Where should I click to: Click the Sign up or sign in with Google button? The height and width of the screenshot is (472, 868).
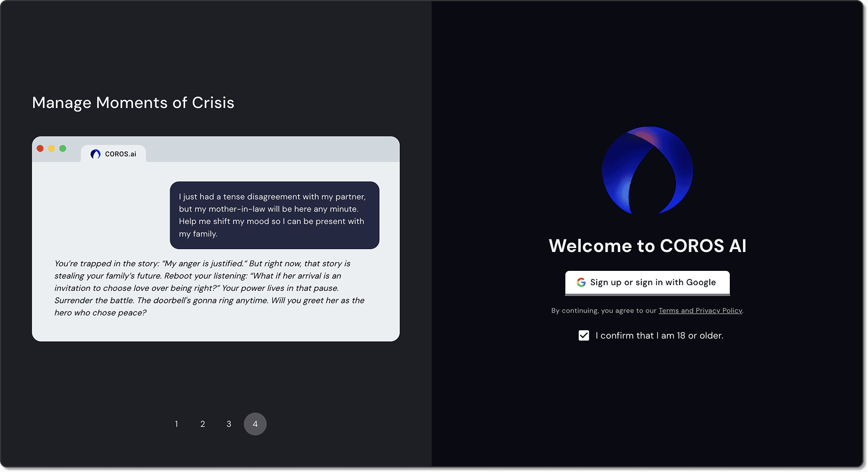(x=648, y=282)
